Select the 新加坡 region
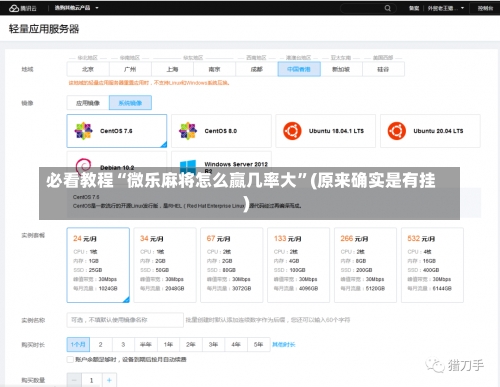 (341, 69)
